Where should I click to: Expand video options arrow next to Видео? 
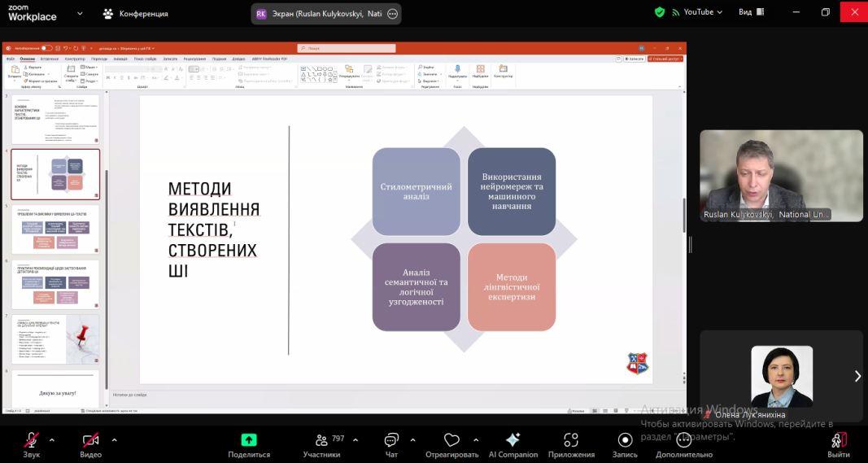[114, 439]
